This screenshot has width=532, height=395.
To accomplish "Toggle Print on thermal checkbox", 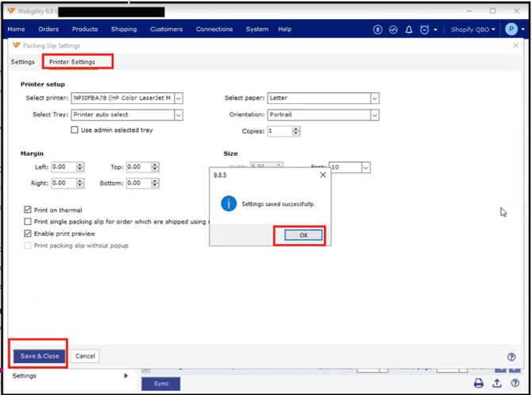I will 28,210.
